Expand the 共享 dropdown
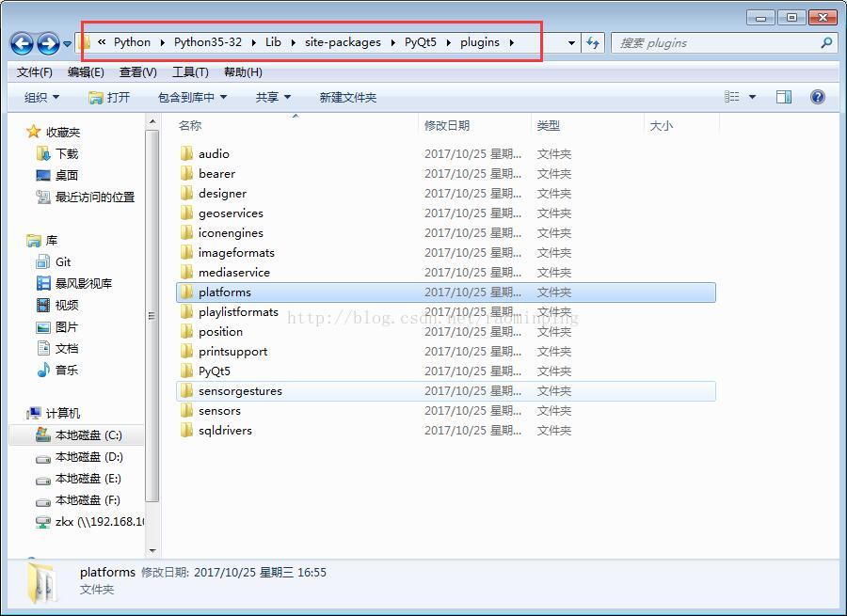Viewport: 847px width, 616px height. [273, 97]
